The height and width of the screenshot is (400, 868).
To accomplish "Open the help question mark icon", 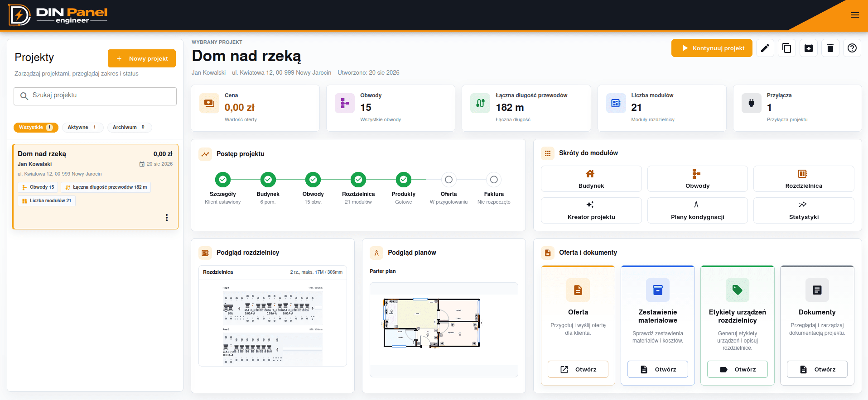I will click(x=852, y=48).
